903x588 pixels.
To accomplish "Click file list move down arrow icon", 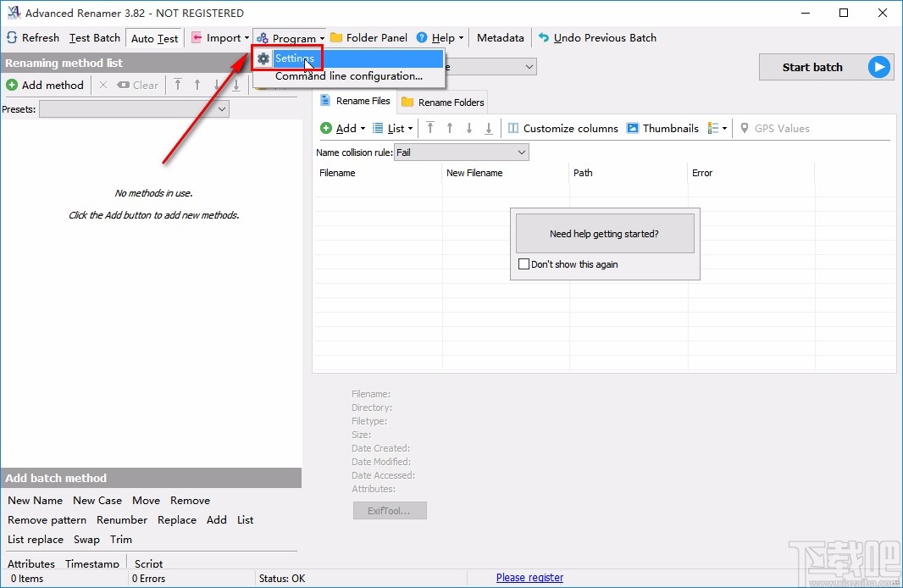I will [x=469, y=129].
